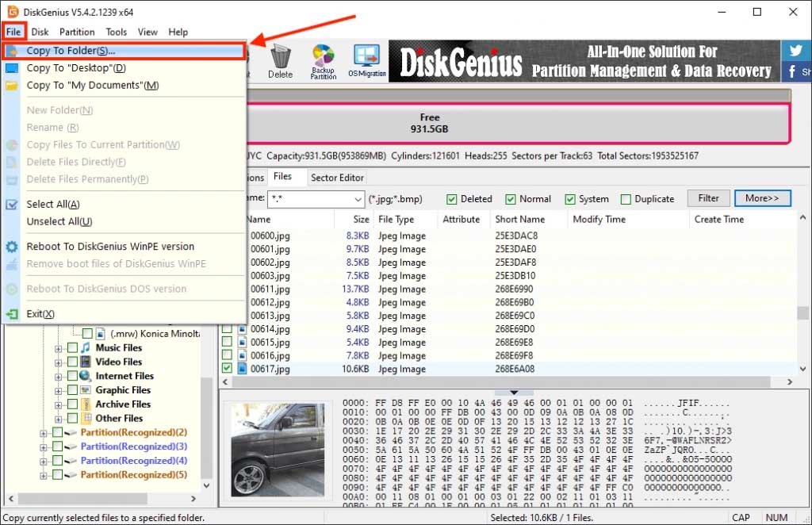812x525 pixels.
Task: Toggle the Deleted filter checkbox
Action: pos(451,199)
